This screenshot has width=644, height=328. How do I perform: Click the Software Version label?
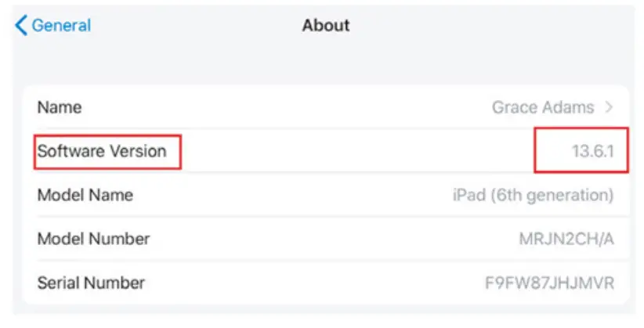tap(102, 151)
